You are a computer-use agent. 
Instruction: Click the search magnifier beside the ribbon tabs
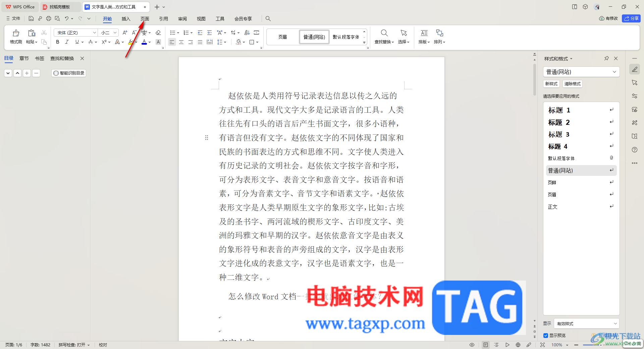coord(268,18)
